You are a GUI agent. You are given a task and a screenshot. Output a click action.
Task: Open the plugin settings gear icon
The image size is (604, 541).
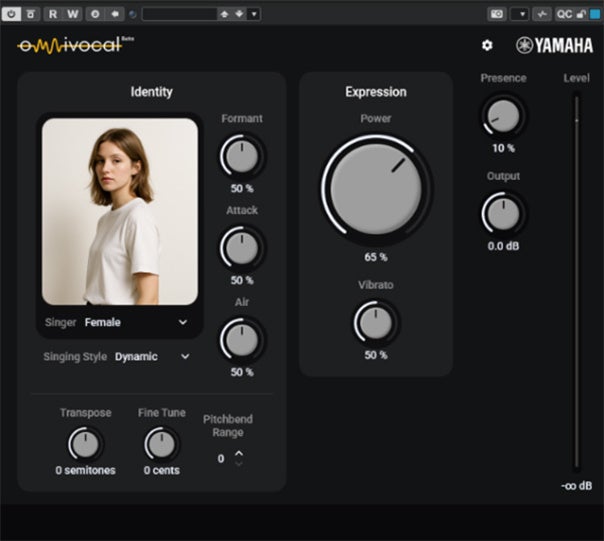[487, 45]
